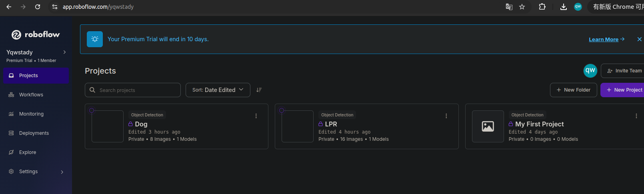This screenshot has height=194, width=644.
Task: Click "Private • 16 Images • 1 Models" text
Action: (x=354, y=139)
